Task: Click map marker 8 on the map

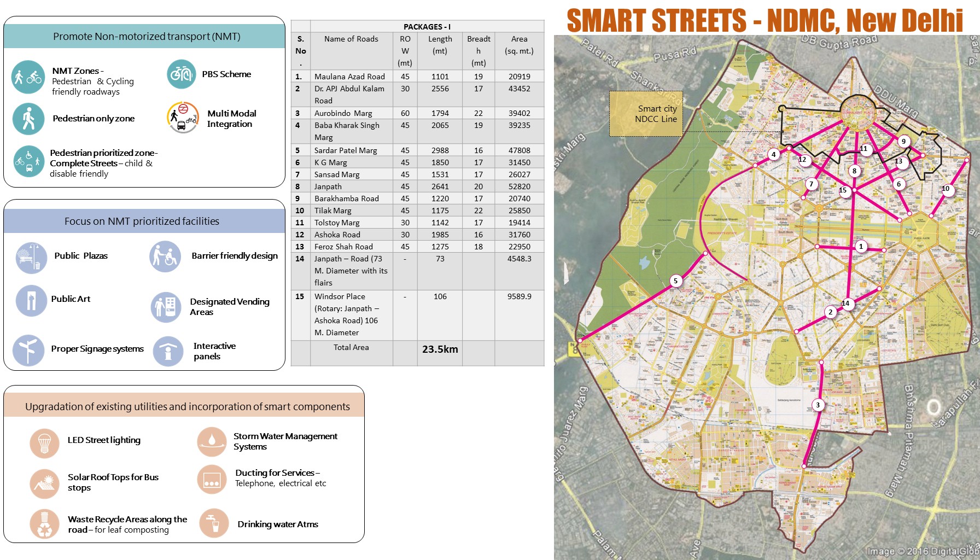Action: click(x=854, y=171)
